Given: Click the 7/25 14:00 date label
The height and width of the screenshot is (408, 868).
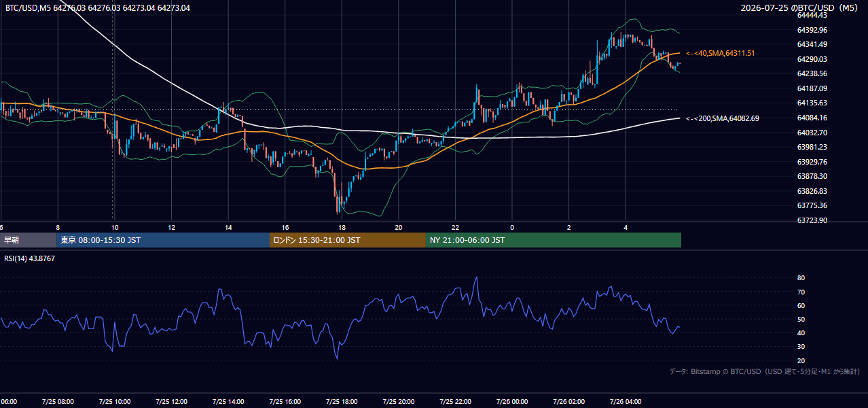Looking at the screenshot, I should 228,402.
